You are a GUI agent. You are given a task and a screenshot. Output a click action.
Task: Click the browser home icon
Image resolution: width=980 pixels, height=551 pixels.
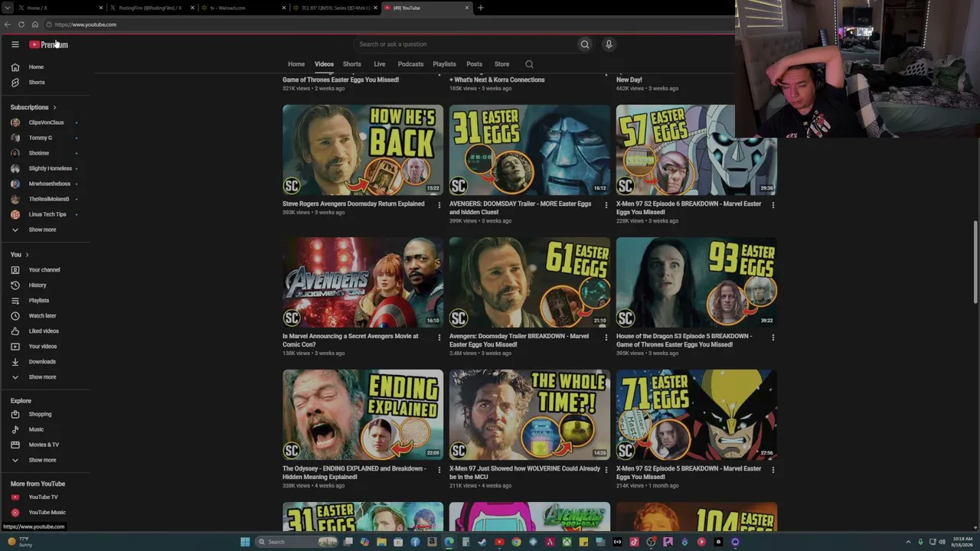(35, 24)
